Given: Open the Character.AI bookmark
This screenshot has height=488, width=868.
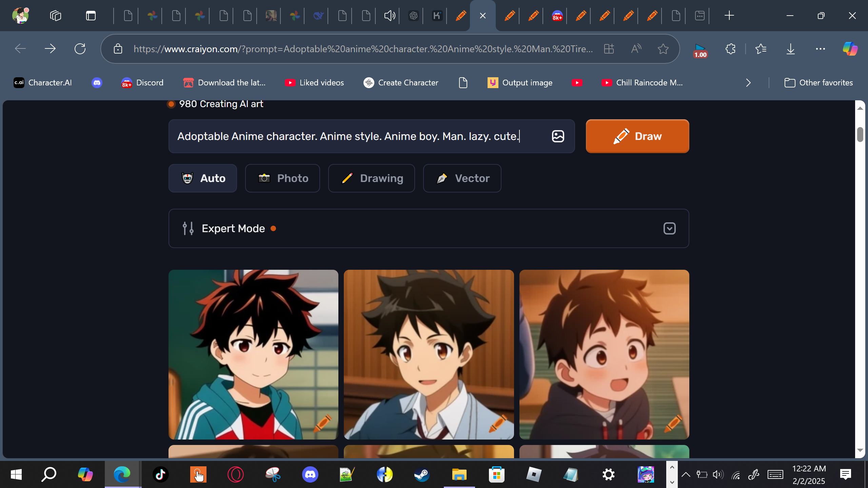Looking at the screenshot, I should pyautogui.click(x=43, y=83).
